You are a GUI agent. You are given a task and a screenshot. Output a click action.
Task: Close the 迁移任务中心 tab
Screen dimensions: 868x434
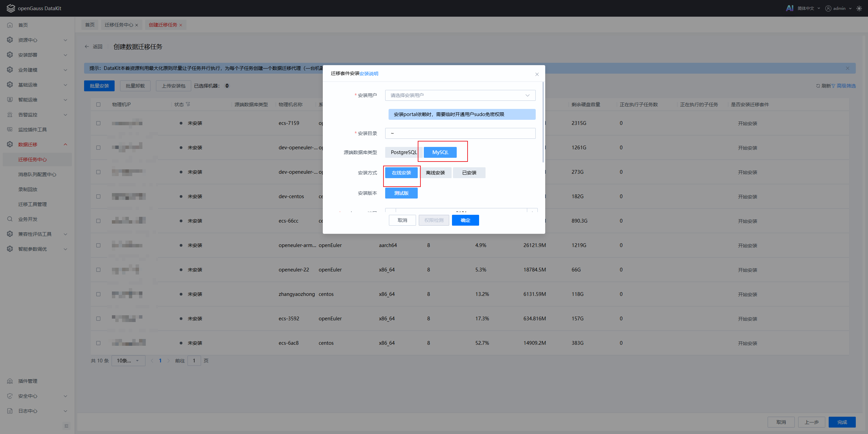click(x=137, y=25)
